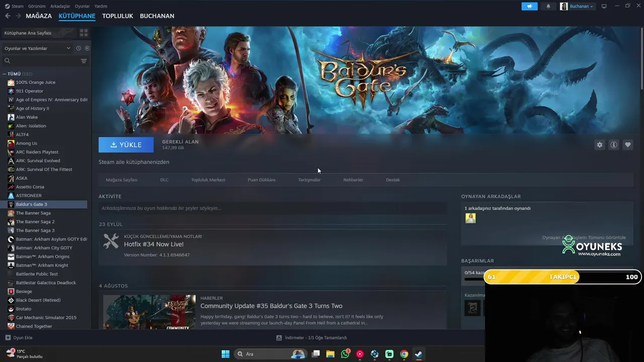The width and height of the screenshot is (644, 362).
Task: Open the DLC link
Action: (x=164, y=180)
